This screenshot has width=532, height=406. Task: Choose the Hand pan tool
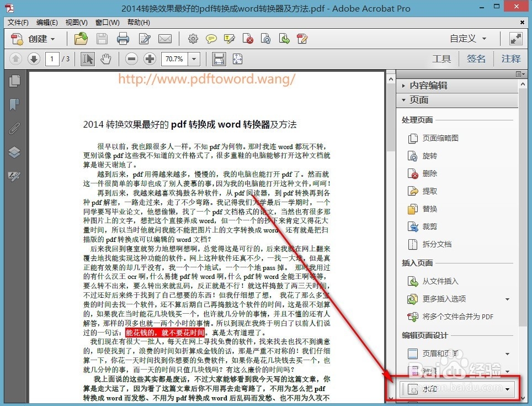pyautogui.click(x=106, y=59)
